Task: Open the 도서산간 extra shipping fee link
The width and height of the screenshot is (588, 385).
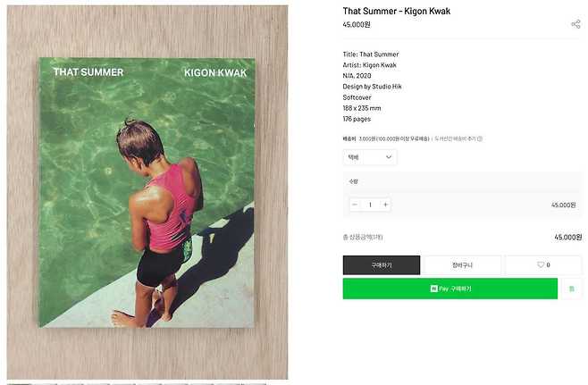Action: [455, 138]
